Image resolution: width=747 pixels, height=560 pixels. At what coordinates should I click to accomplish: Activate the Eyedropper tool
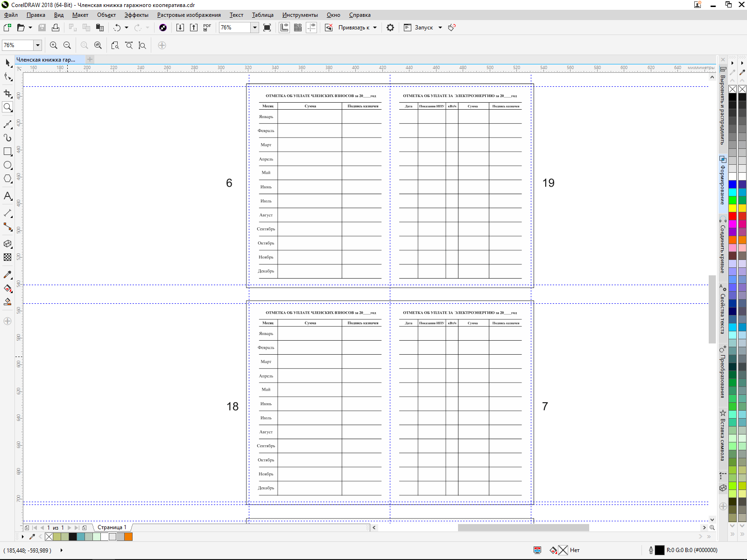(7, 275)
